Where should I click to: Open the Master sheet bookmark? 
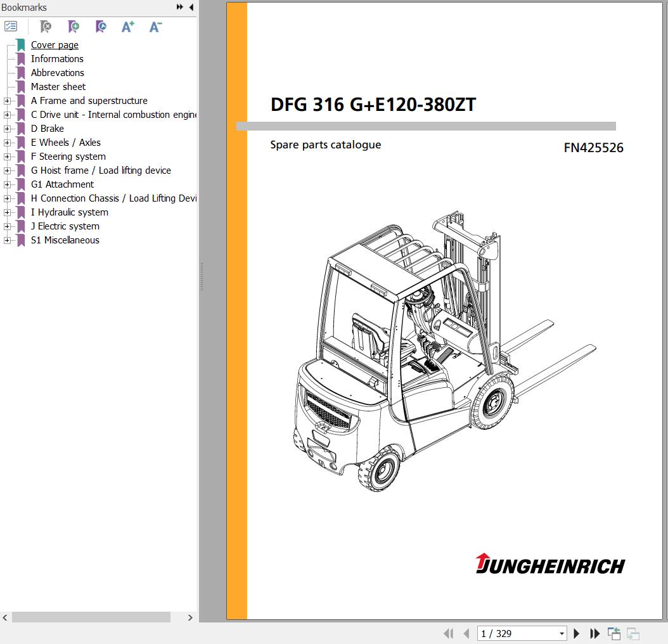point(58,86)
